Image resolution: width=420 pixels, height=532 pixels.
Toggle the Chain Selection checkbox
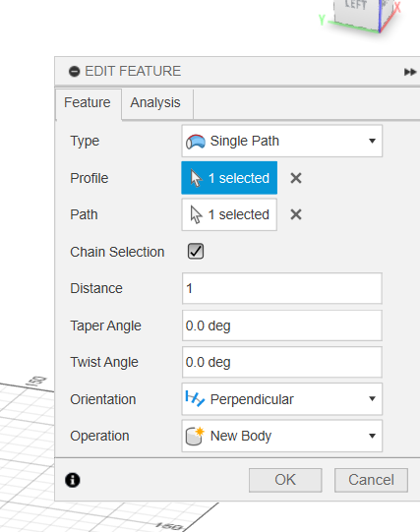point(196,252)
